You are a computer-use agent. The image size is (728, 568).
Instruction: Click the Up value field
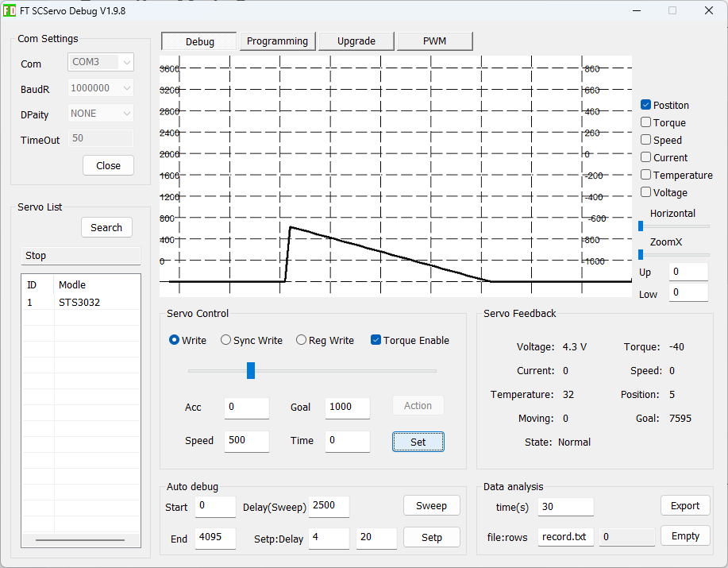click(x=688, y=272)
